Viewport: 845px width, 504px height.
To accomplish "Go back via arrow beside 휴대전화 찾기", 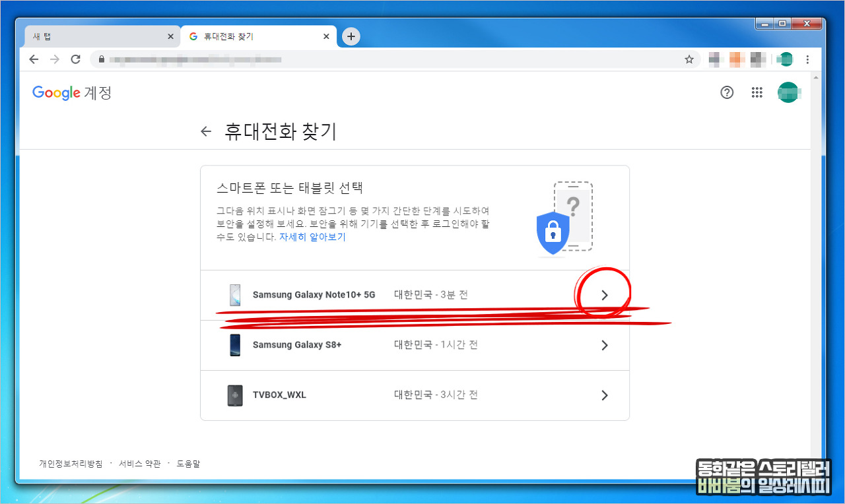I will click(x=206, y=131).
